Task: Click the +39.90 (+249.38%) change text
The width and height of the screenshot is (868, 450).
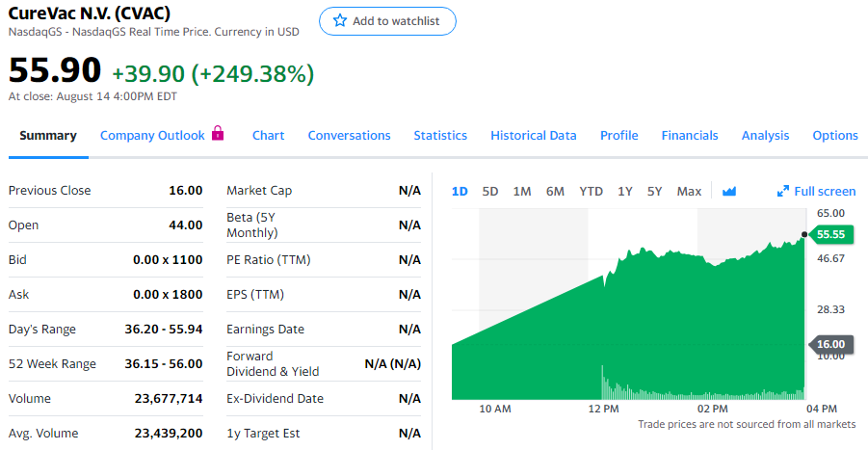Action: tap(213, 73)
